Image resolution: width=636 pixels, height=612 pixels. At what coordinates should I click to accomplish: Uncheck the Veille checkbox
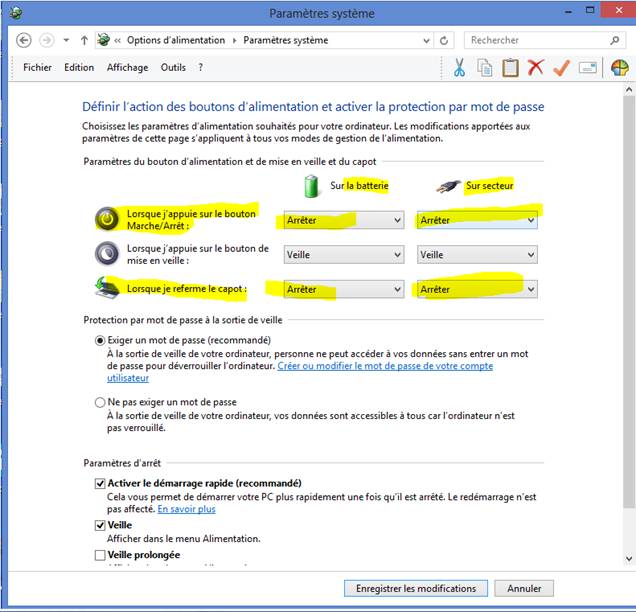click(100, 525)
